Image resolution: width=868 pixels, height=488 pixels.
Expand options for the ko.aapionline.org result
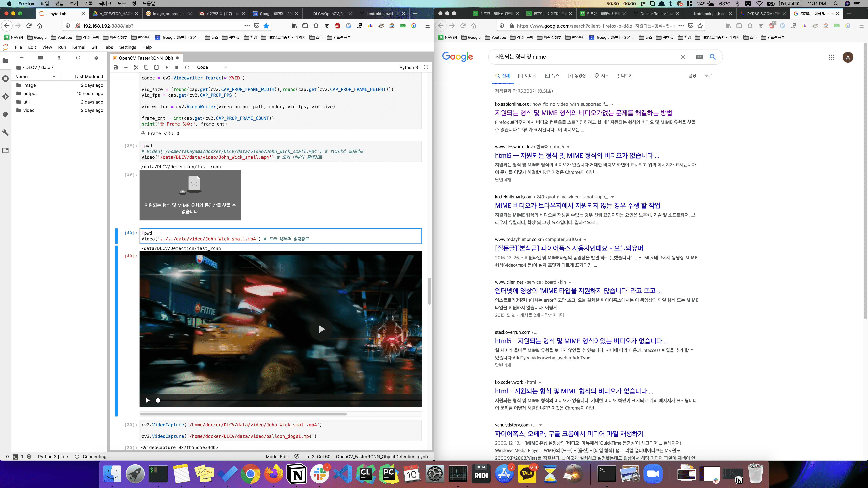(612, 104)
